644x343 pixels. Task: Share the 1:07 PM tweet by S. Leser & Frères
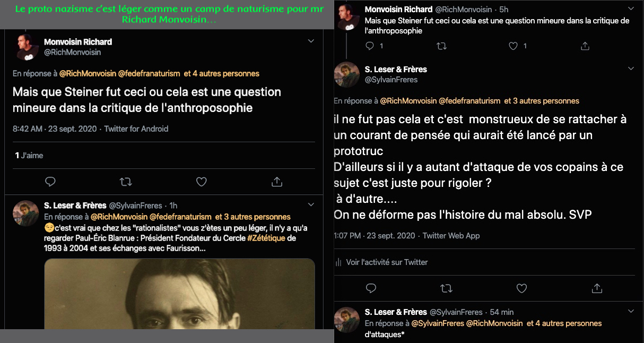(597, 288)
